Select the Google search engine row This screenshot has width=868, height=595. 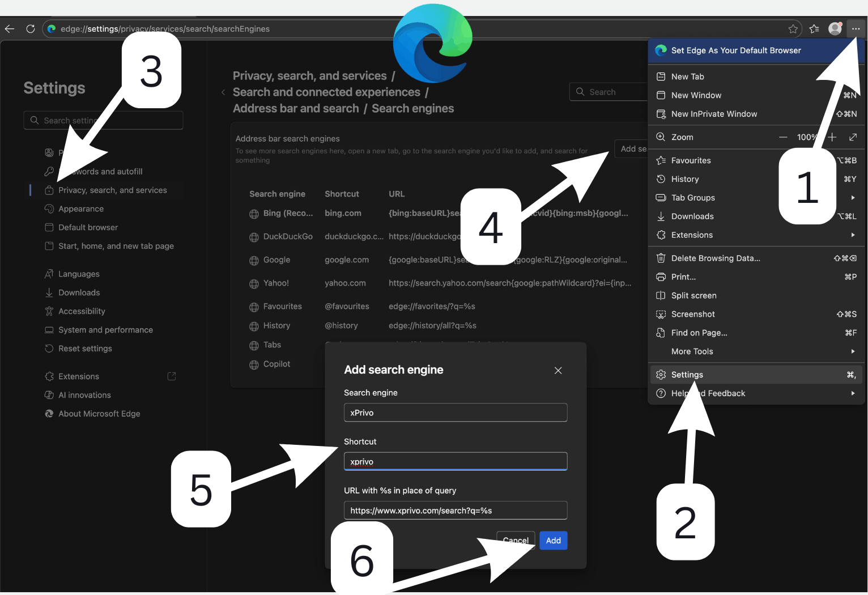pyautogui.click(x=439, y=260)
